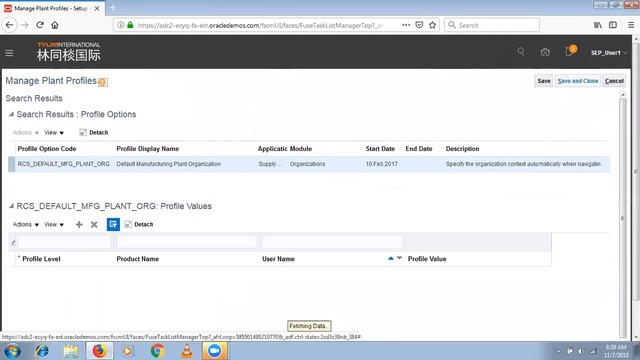
Task: Click the Profile Level column header
Action: 41,259
